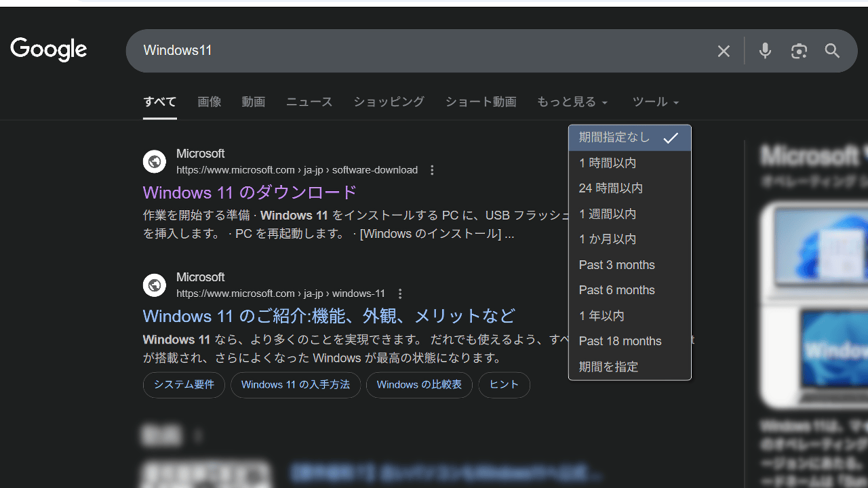Image resolution: width=868 pixels, height=488 pixels.
Task: Choose 期間を指定 custom range option
Action: point(630,367)
